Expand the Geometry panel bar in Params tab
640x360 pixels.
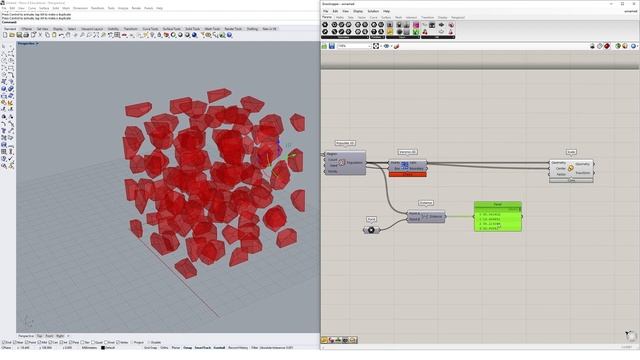pos(344,37)
